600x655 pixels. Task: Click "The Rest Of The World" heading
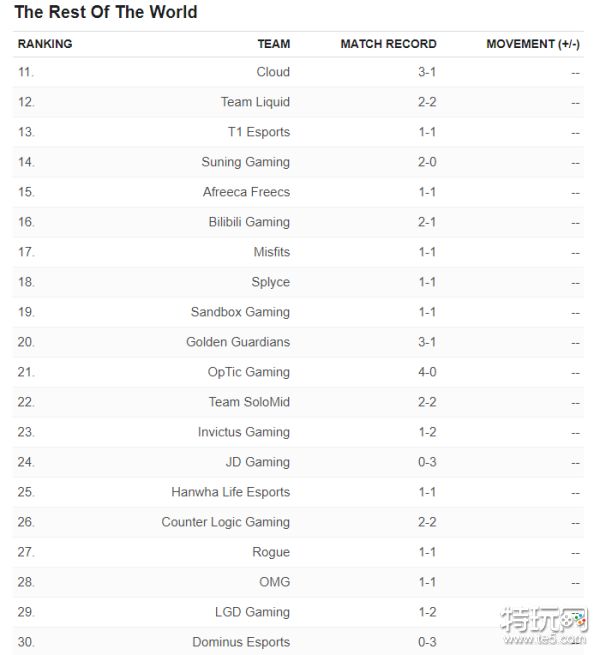[x=106, y=13]
